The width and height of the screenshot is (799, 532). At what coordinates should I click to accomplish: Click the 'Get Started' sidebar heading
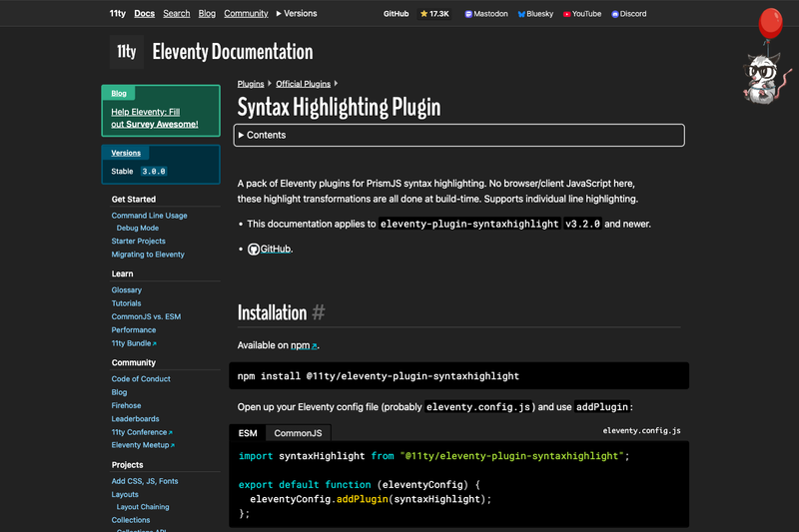coord(134,199)
